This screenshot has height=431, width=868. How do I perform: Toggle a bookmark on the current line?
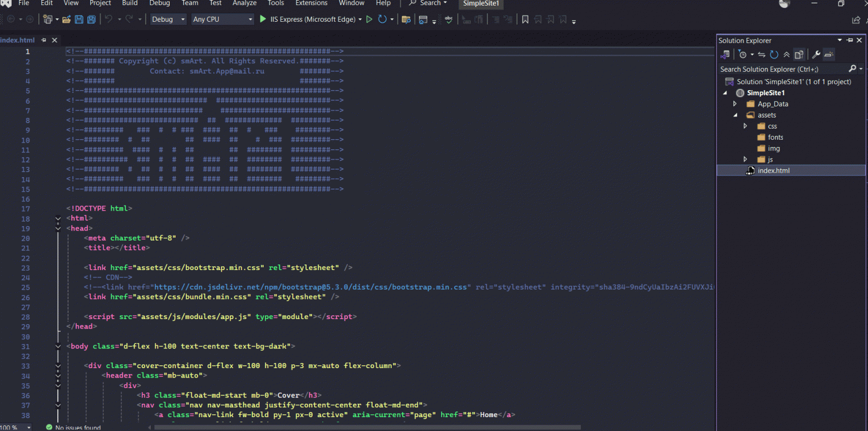pyautogui.click(x=525, y=18)
